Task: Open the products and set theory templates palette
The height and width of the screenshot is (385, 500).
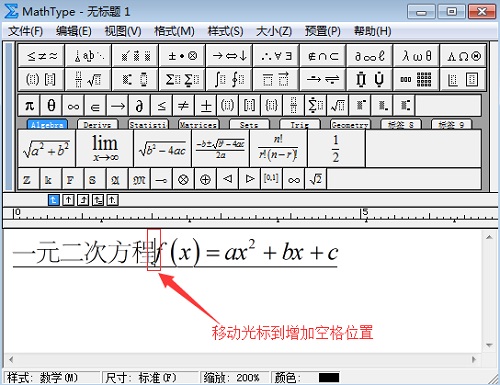Action: coord(370,79)
